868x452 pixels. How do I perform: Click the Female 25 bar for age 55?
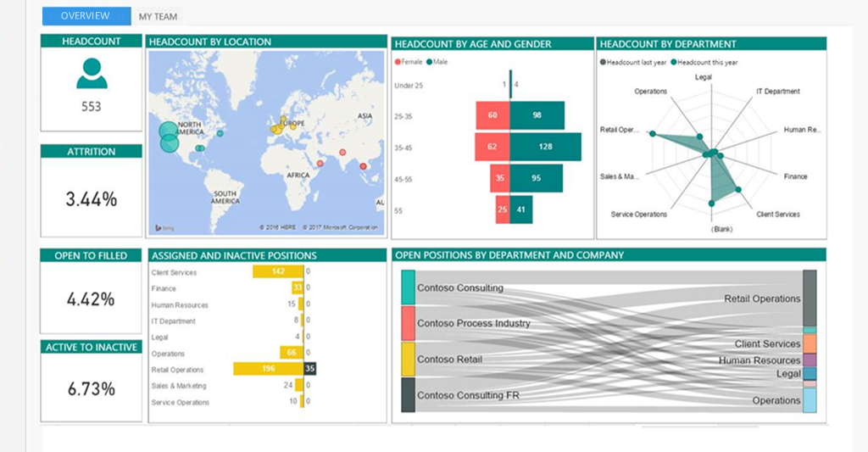tap(503, 209)
